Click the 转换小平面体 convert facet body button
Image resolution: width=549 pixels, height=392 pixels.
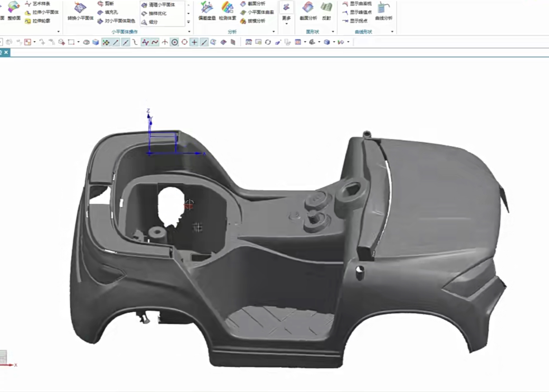point(81,11)
